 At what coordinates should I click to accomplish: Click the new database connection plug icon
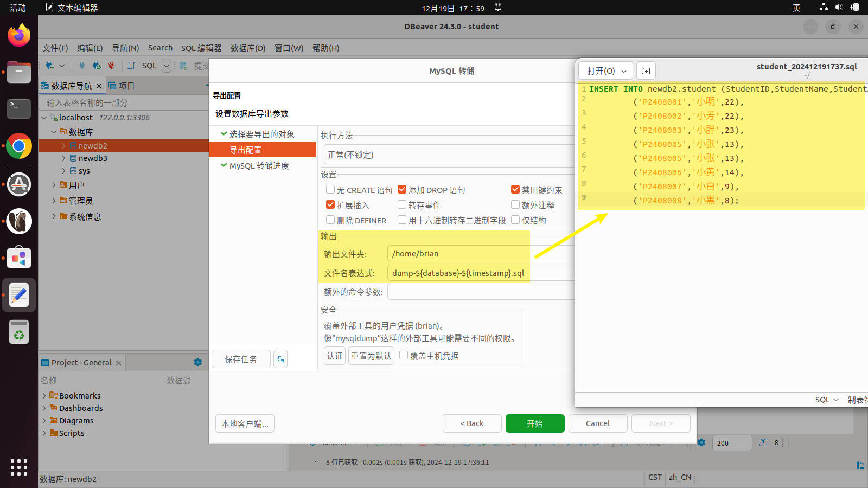(50, 66)
